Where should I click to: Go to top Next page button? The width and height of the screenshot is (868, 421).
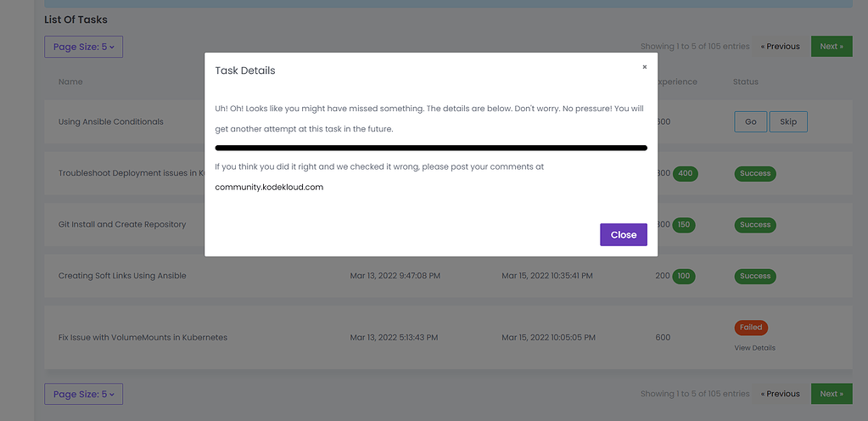831,47
